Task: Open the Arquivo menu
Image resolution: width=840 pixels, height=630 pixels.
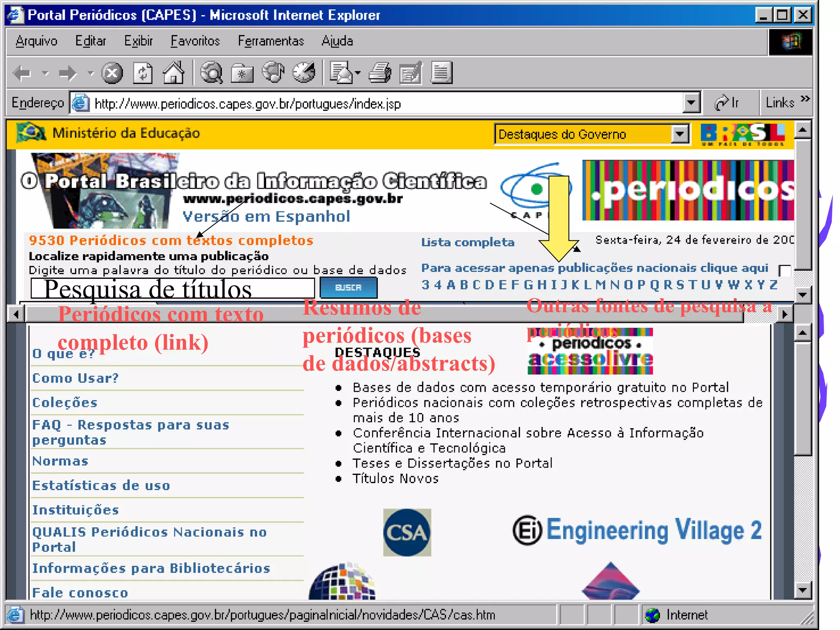Action: pyautogui.click(x=36, y=41)
